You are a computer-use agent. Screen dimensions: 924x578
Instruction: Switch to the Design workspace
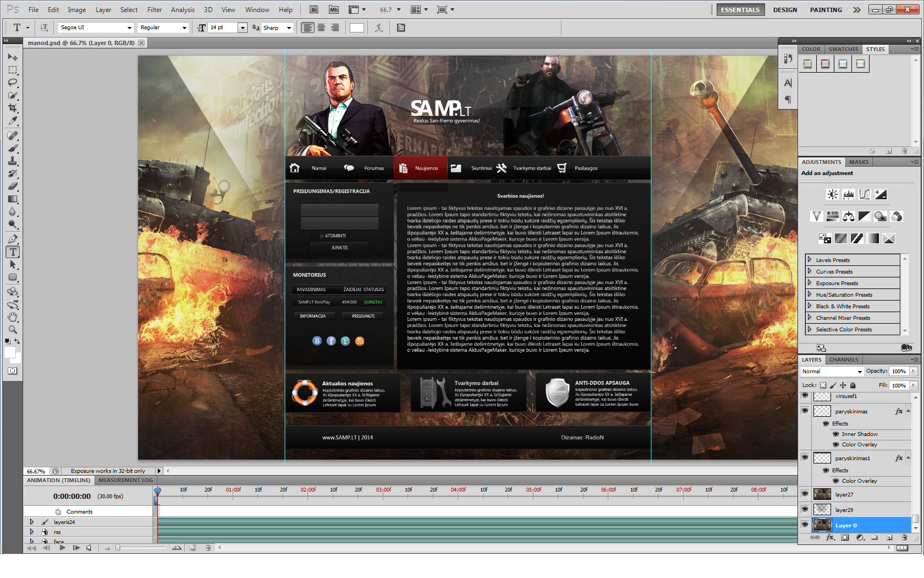(x=785, y=10)
